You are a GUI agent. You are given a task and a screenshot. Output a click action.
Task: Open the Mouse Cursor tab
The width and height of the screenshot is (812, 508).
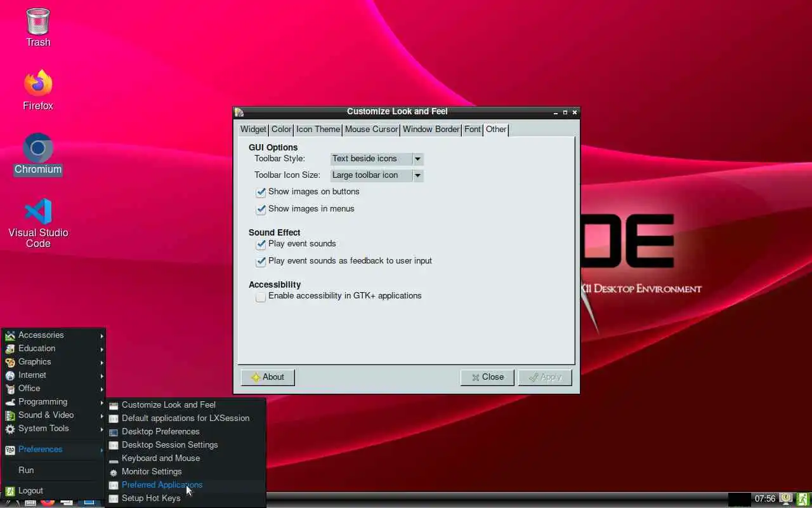[x=371, y=130]
